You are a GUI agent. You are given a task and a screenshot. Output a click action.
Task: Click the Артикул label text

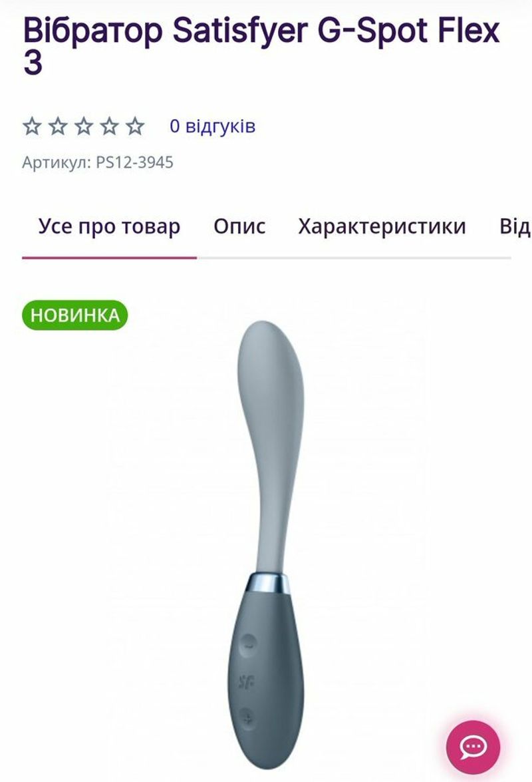click(x=57, y=162)
